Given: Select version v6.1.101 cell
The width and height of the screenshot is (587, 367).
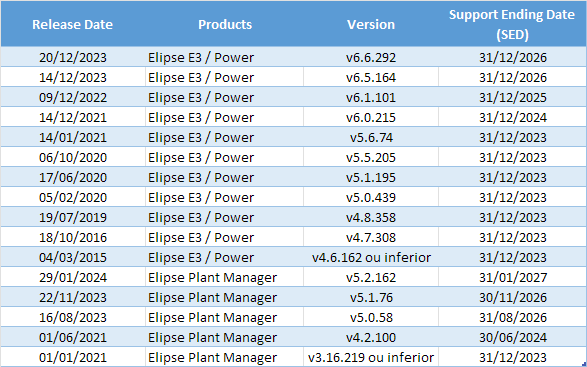Looking at the screenshot, I should pyautogui.click(x=371, y=97).
